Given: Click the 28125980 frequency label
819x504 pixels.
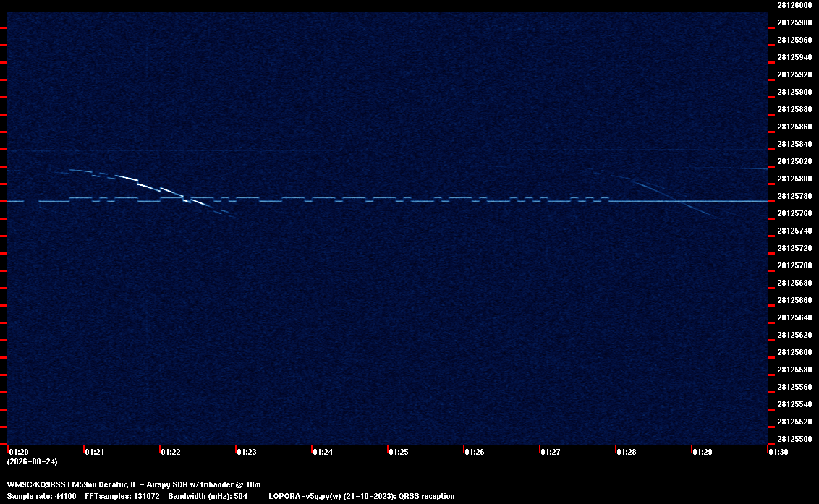Looking at the screenshot, I should click(x=794, y=22).
